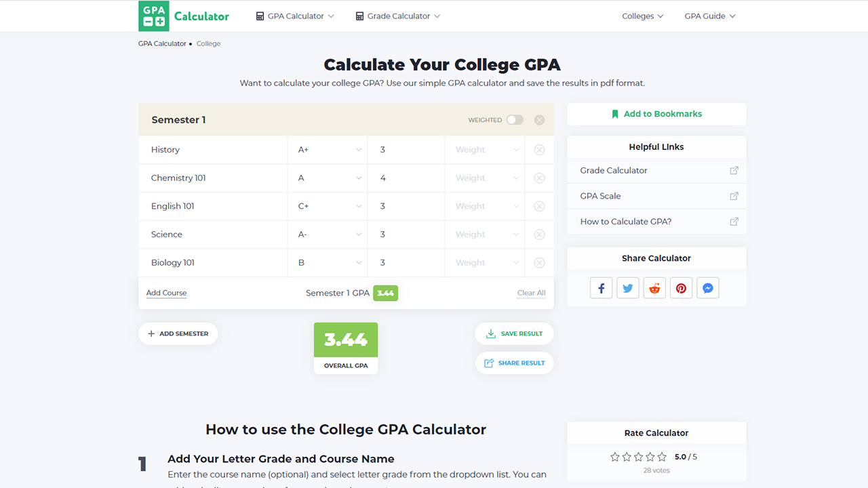Share calculator via Twitter icon
The height and width of the screenshot is (488, 868).
coord(628,288)
